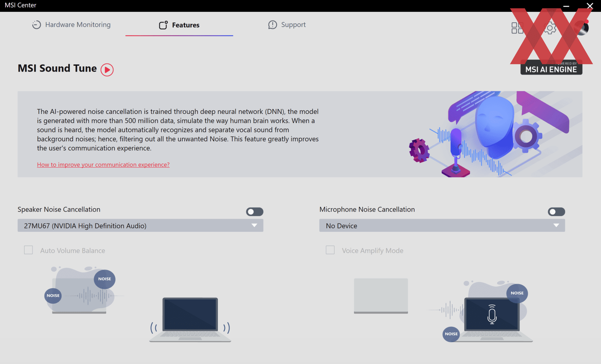Viewport: 601px width, 364px height.
Task: Click the Hardware Monitoring clock icon
Action: pos(37,25)
